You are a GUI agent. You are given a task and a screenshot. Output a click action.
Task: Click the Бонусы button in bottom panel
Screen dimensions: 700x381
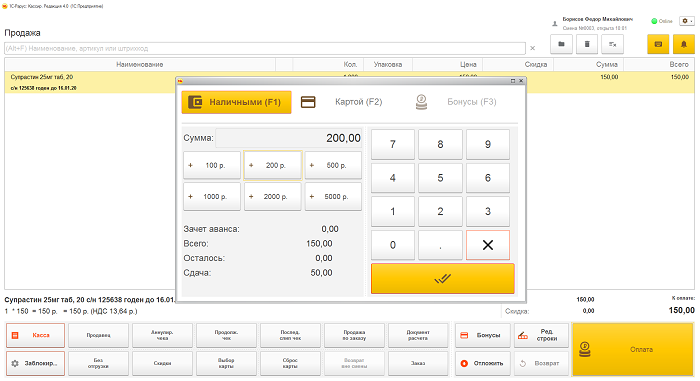tap(483, 335)
